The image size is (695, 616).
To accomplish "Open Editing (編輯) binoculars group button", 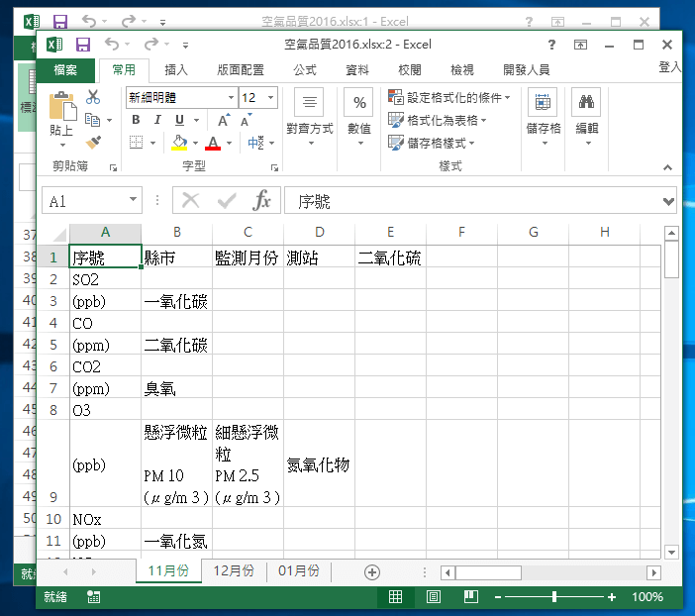I will [586, 118].
